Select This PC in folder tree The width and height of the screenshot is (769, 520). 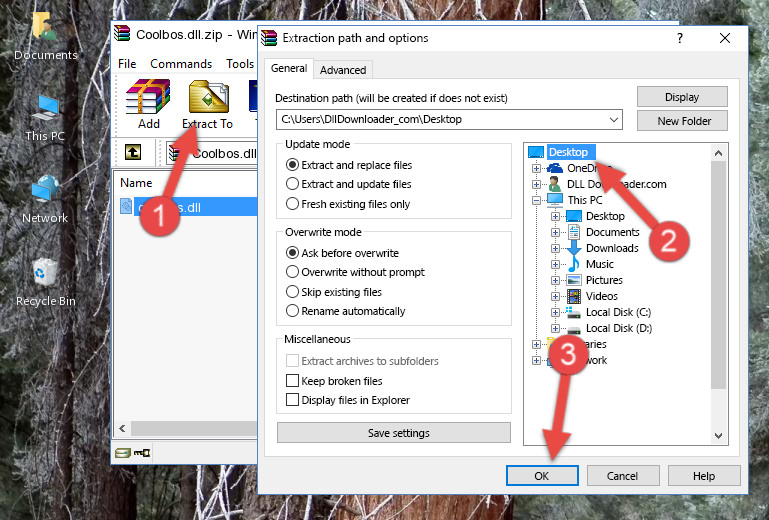(585, 200)
